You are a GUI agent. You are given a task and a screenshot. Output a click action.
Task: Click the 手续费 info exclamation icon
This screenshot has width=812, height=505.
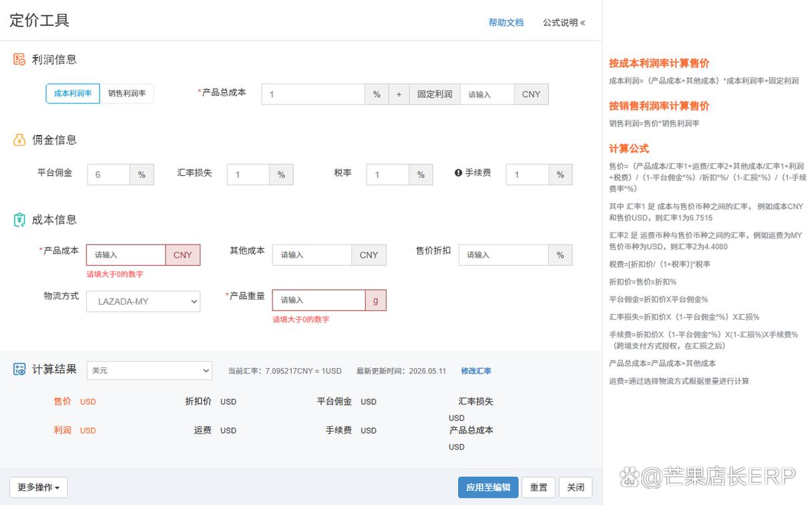(x=458, y=173)
